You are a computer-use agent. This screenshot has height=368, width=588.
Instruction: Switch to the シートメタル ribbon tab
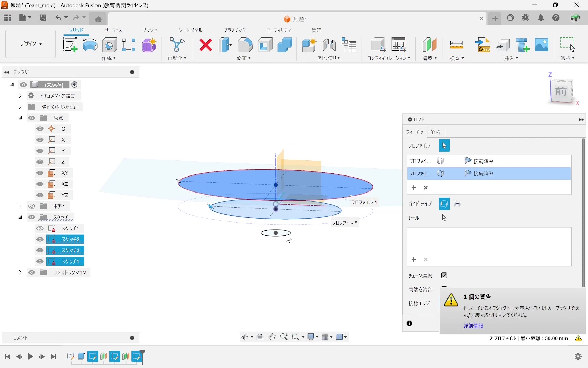(x=191, y=30)
